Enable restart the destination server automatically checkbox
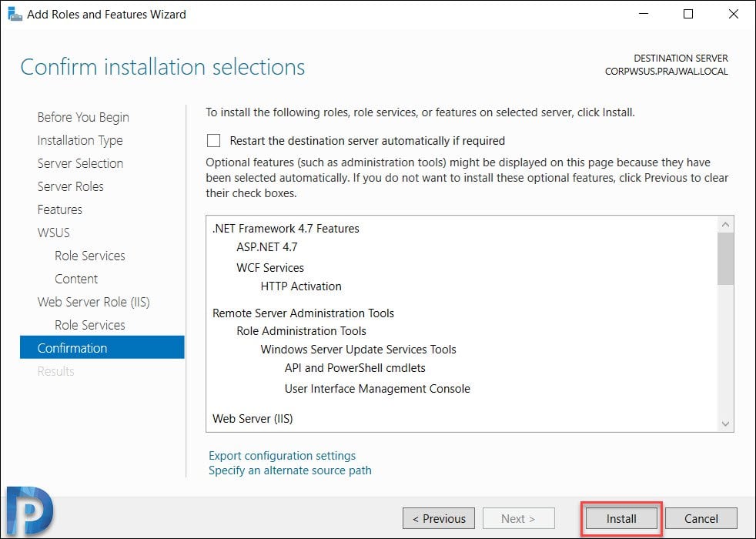The image size is (756, 539). click(x=213, y=140)
